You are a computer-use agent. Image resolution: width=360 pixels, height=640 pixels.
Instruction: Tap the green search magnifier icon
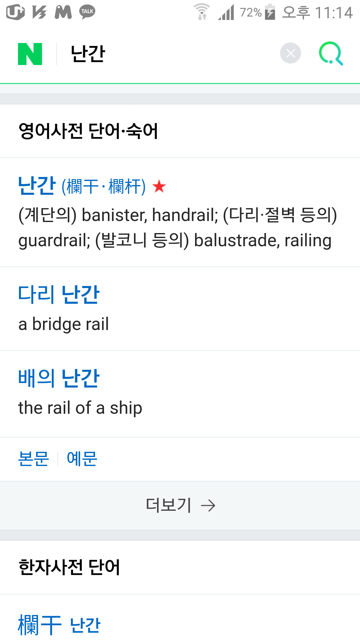pos(331,54)
